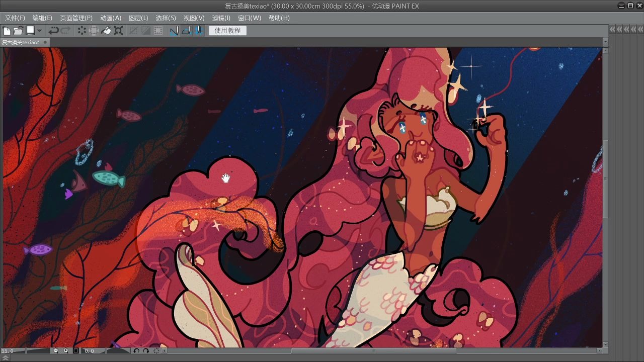Click the Invert selected area icon
The height and width of the screenshot is (362, 644).
(x=146, y=31)
